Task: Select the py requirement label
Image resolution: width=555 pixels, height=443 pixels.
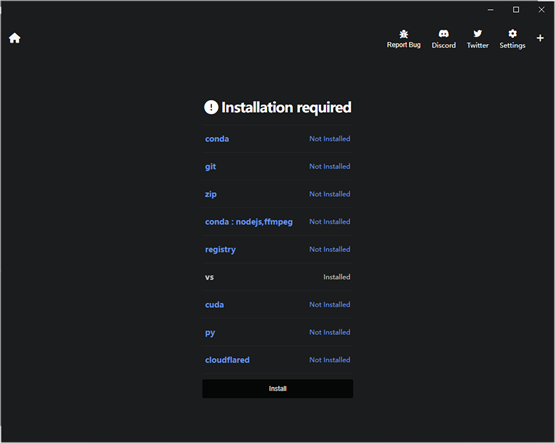Action: [210, 333]
